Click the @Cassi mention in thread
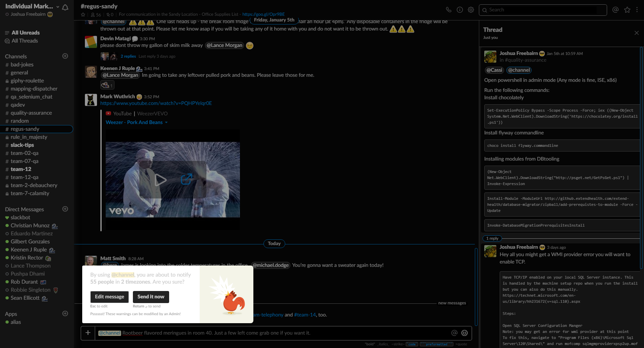The image size is (644, 348). click(494, 70)
